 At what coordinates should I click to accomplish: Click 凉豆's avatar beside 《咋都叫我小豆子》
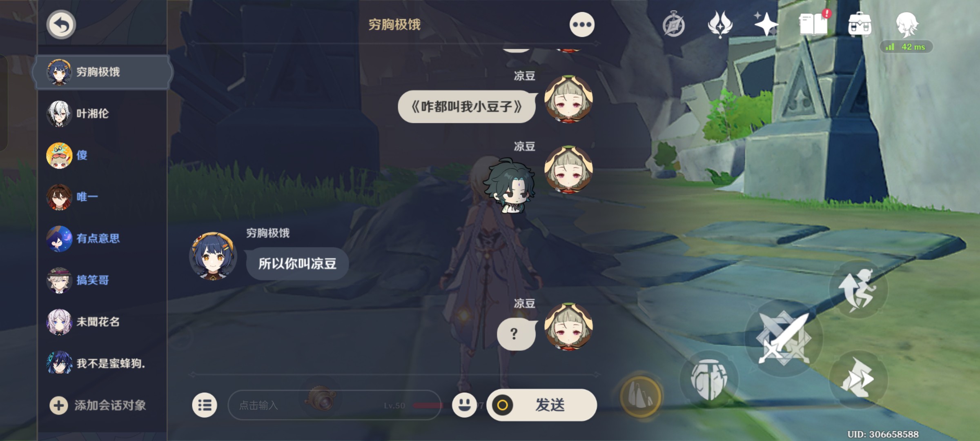568,99
